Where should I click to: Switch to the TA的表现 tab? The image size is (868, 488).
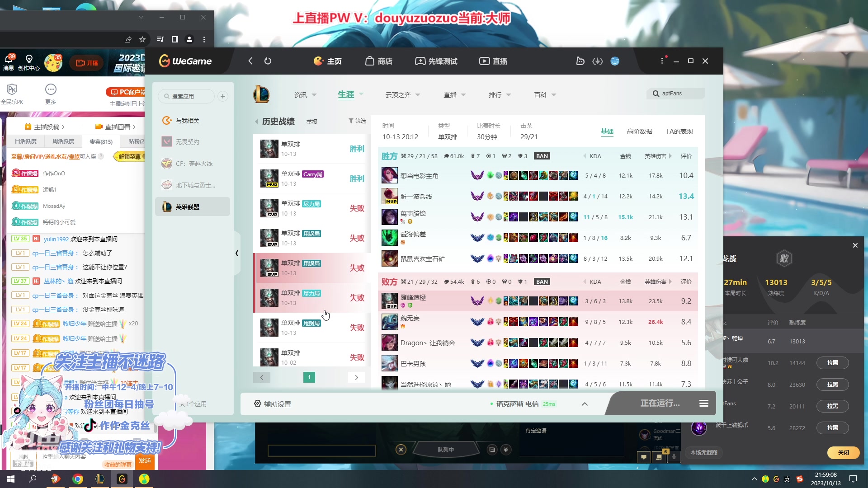click(x=679, y=131)
